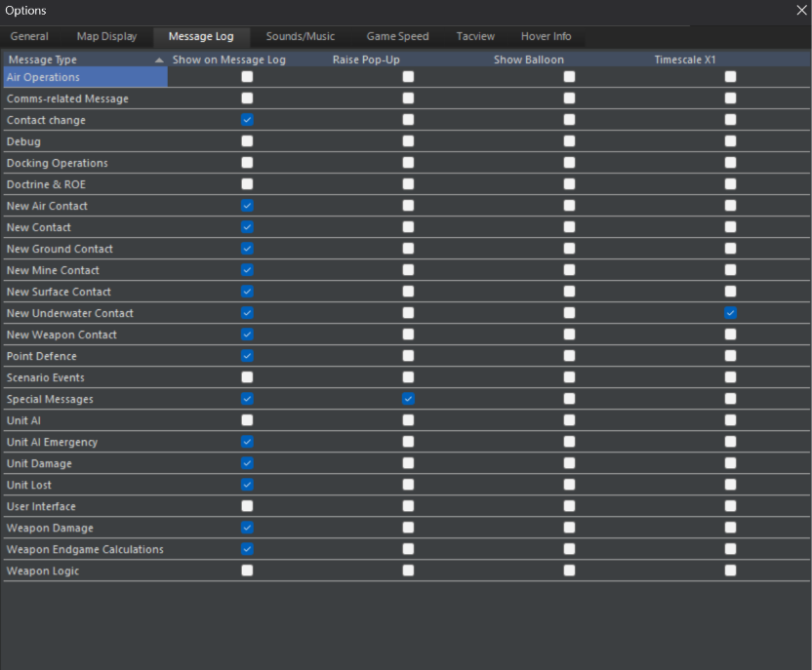The image size is (812, 670).
Task: Open the Map Display tab
Action: pos(106,37)
